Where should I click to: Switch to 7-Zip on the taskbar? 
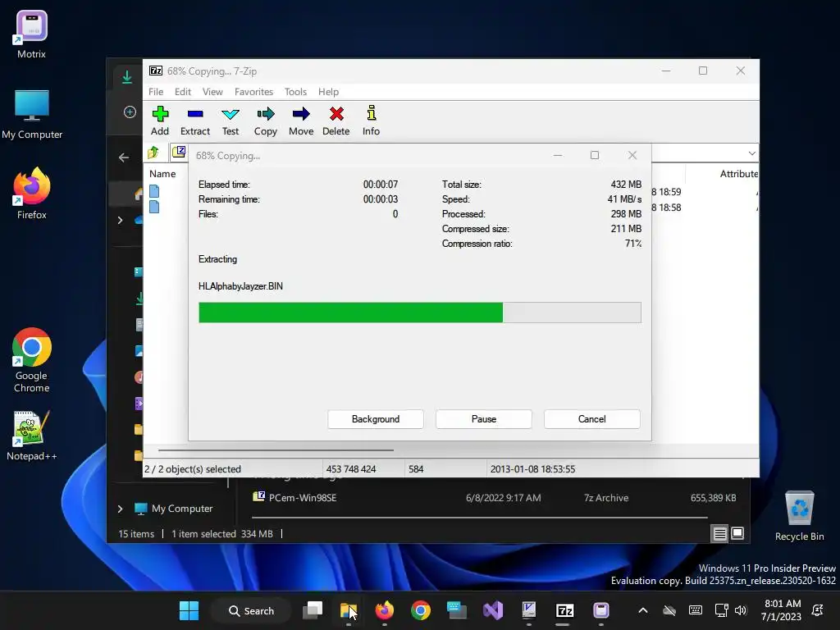[x=564, y=610]
